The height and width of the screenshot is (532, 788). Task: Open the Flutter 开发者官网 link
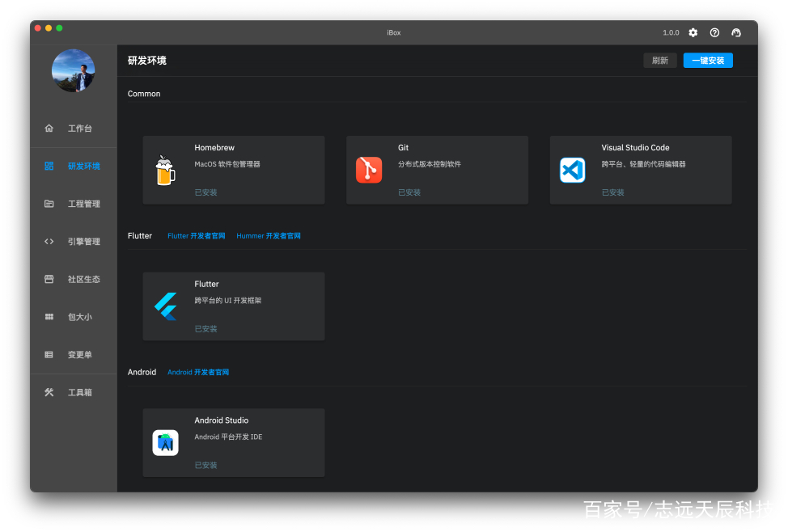pos(196,235)
